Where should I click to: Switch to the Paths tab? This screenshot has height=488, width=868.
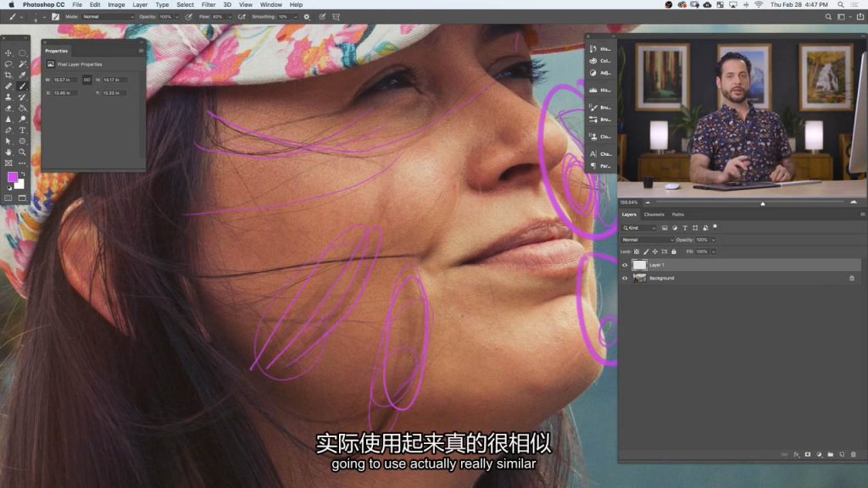678,214
